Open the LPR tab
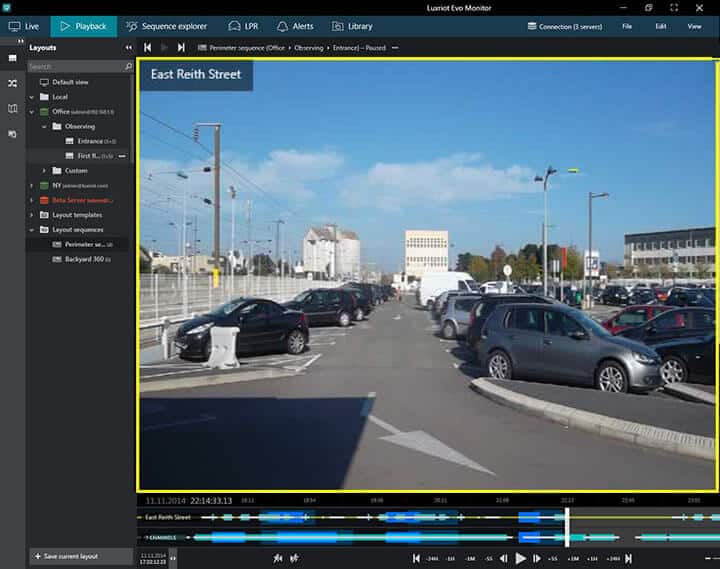The width and height of the screenshot is (720, 569). tap(243, 26)
